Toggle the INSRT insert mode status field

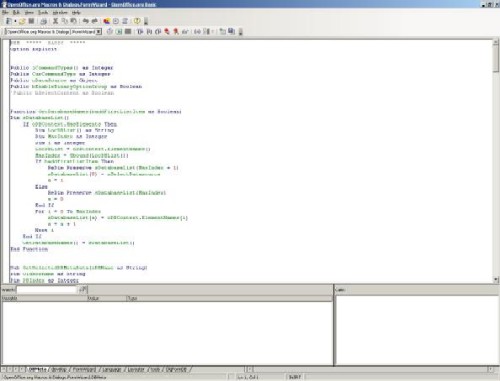[295, 377]
